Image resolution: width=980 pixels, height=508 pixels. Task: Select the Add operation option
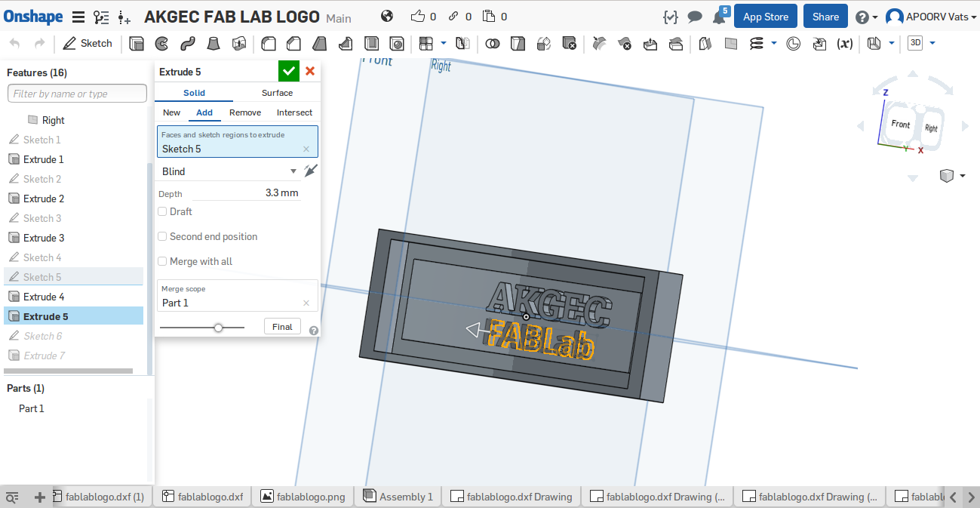tap(204, 112)
